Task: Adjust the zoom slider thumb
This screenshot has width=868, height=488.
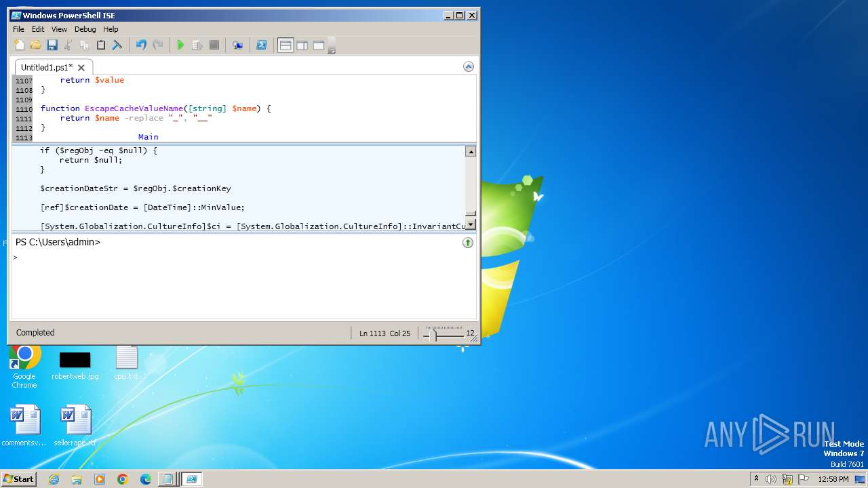Action: click(x=434, y=333)
